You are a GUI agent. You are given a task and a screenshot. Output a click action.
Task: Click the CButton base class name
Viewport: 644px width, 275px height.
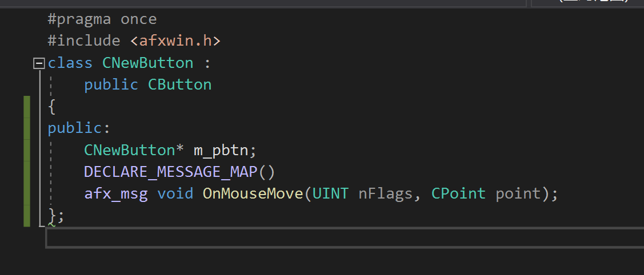(x=179, y=85)
